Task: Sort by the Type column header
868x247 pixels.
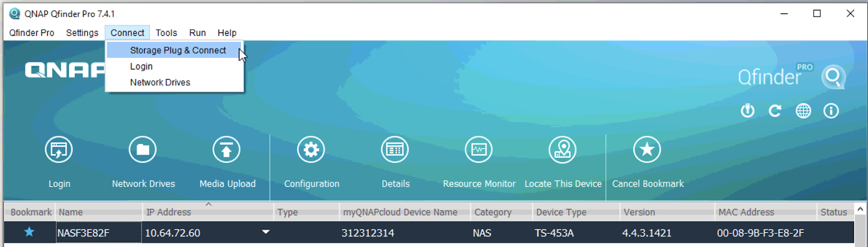Action: coord(307,212)
